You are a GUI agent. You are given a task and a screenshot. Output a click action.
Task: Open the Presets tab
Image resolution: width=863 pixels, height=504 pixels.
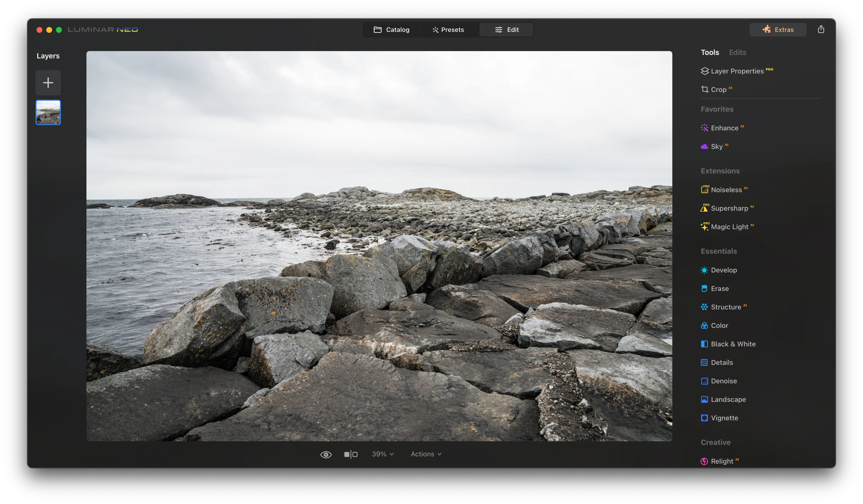coord(448,30)
